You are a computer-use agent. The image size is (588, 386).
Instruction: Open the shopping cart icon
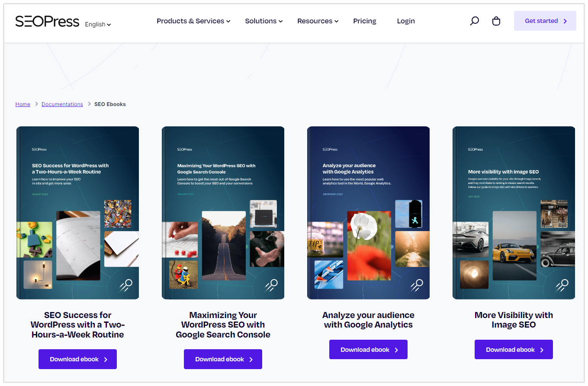(x=496, y=21)
